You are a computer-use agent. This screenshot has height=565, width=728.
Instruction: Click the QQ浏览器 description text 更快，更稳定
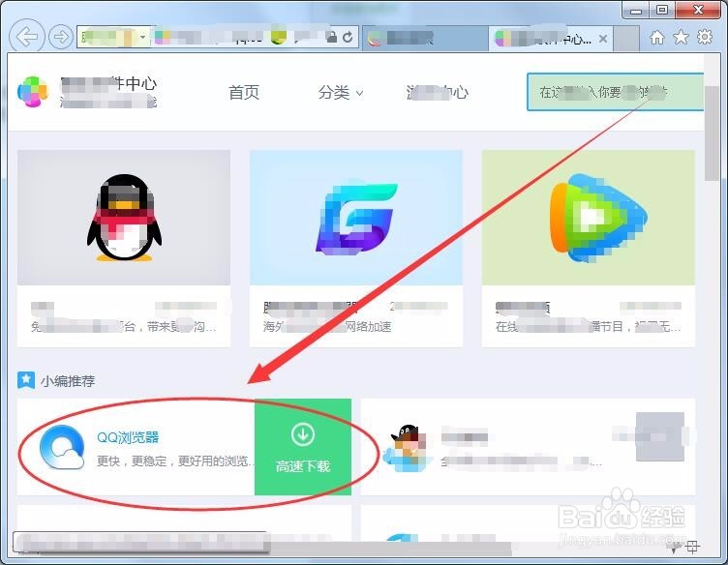pos(176,461)
